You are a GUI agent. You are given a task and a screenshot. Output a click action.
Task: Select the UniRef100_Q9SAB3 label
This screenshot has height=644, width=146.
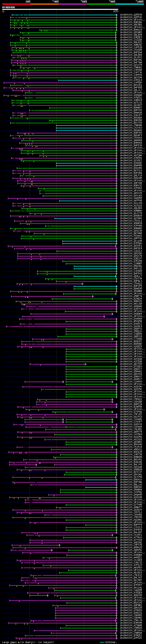click(131, 32)
